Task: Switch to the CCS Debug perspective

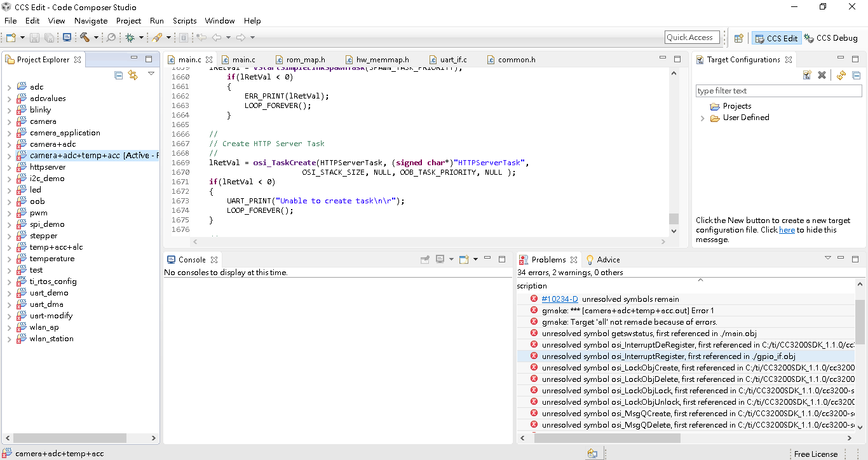Action: click(x=831, y=38)
